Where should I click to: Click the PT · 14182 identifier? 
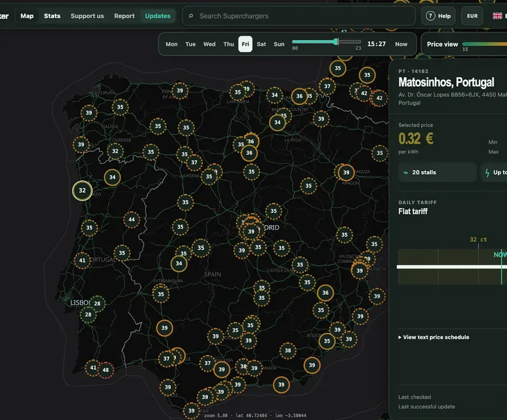413,71
